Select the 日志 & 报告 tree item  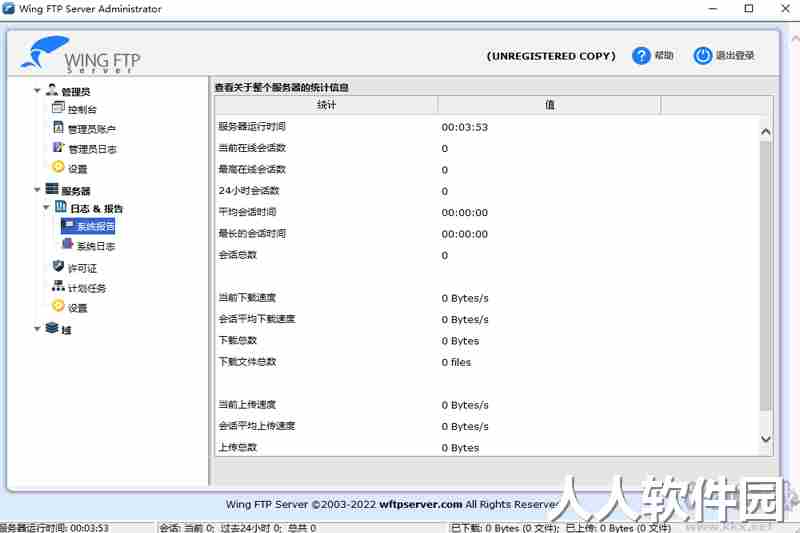point(96,209)
